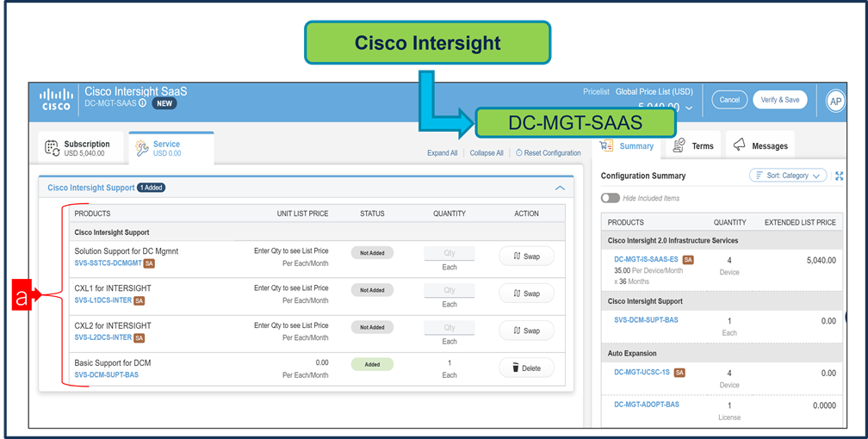This screenshot has height=439, width=868.
Task: Open SVS-DCM-SUPT-BAS link in products table
Action: 106,374
